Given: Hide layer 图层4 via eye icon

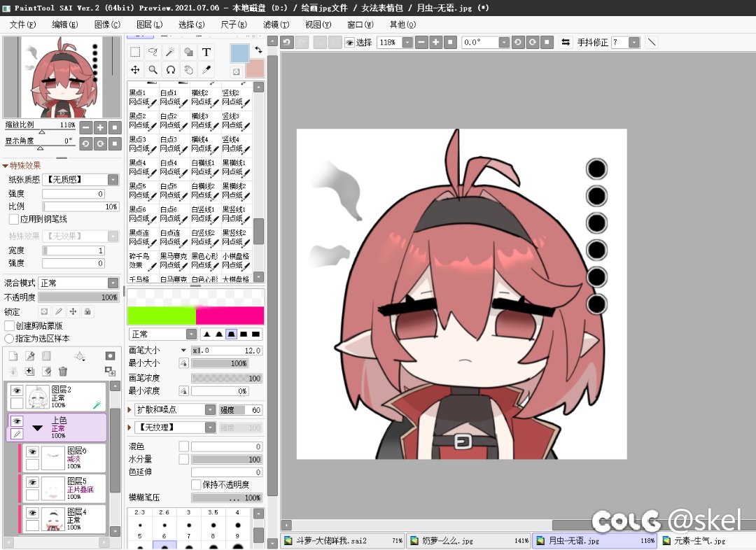Looking at the screenshot, I should click(x=32, y=513).
